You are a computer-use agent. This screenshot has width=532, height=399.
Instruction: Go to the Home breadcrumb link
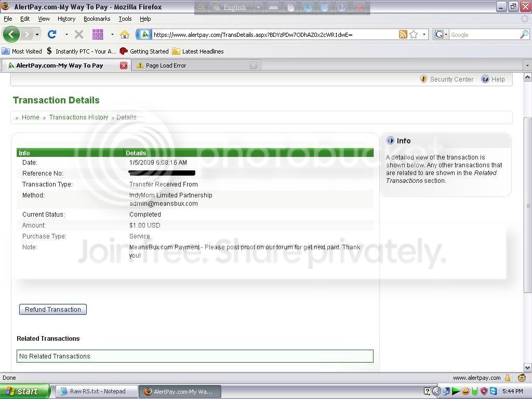[31, 117]
